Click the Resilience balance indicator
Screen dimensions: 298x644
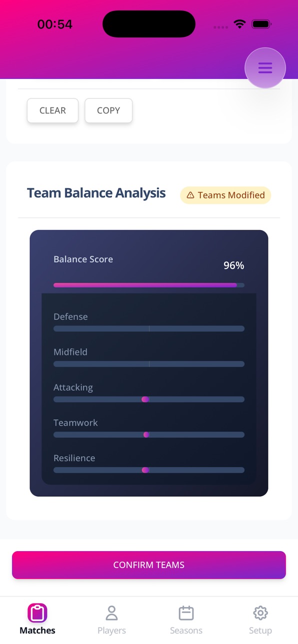click(x=145, y=470)
